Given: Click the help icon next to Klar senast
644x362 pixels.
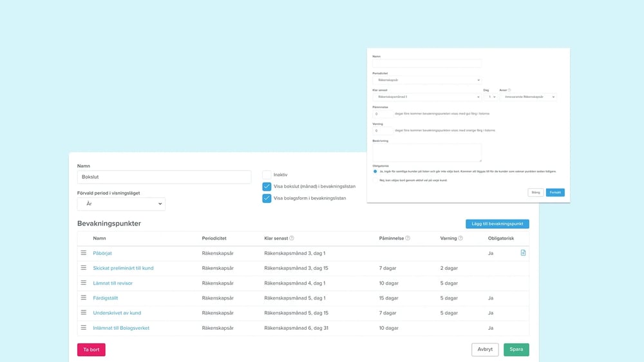Looking at the screenshot, I should (292, 238).
